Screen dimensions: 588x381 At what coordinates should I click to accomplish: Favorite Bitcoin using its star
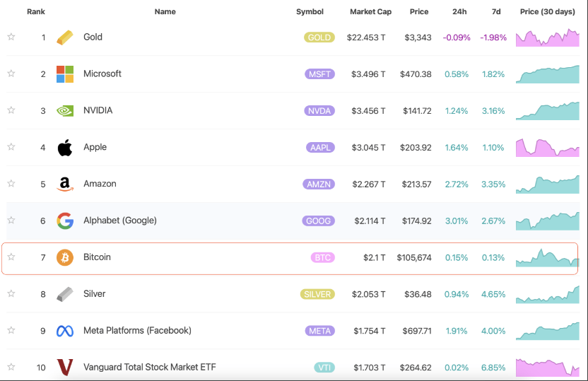pyautogui.click(x=11, y=257)
